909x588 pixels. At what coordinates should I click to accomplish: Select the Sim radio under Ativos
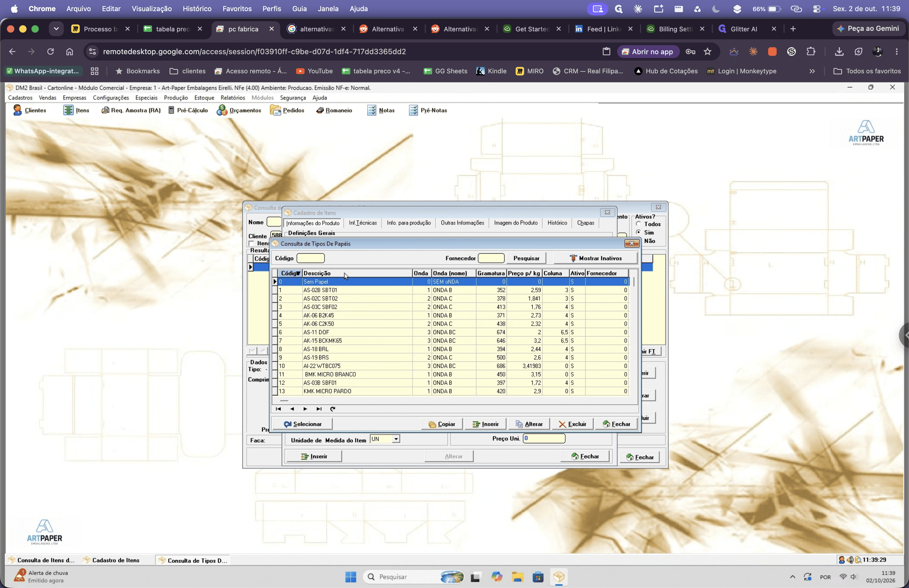coord(639,232)
